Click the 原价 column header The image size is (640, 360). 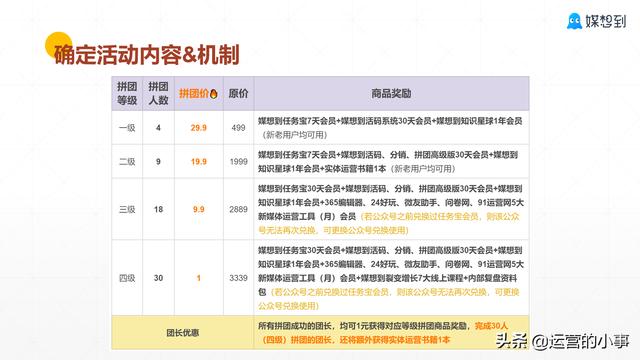pyautogui.click(x=238, y=93)
